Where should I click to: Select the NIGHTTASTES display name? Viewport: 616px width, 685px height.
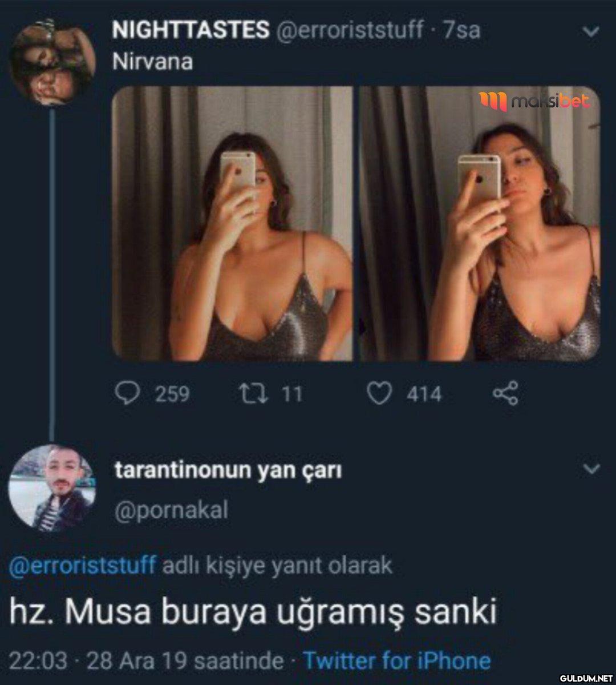tap(191, 30)
